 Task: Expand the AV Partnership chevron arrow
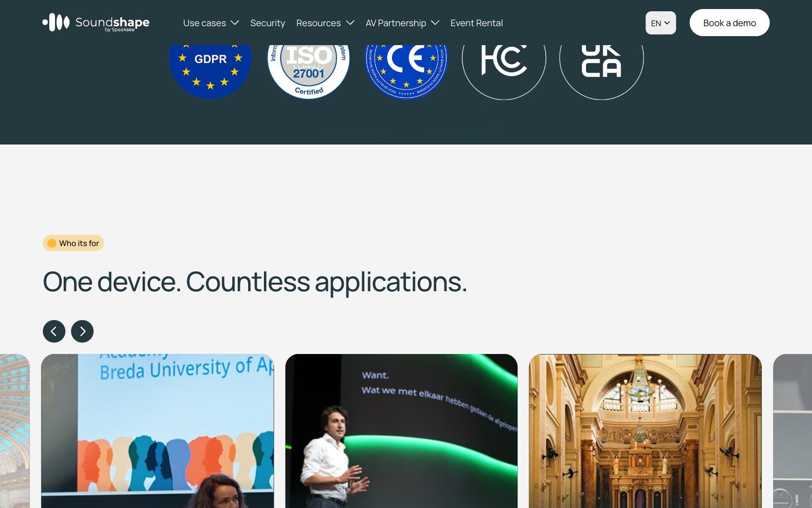click(435, 23)
